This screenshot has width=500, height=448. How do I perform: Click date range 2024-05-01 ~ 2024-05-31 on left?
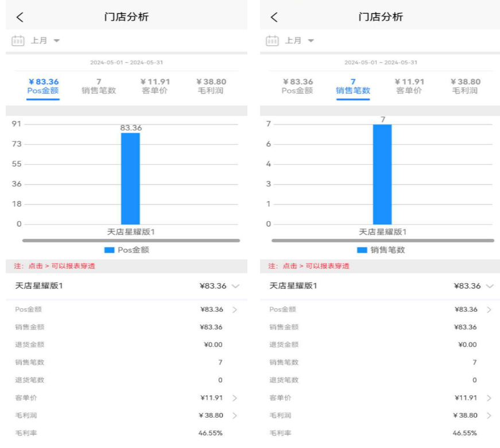click(127, 63)
